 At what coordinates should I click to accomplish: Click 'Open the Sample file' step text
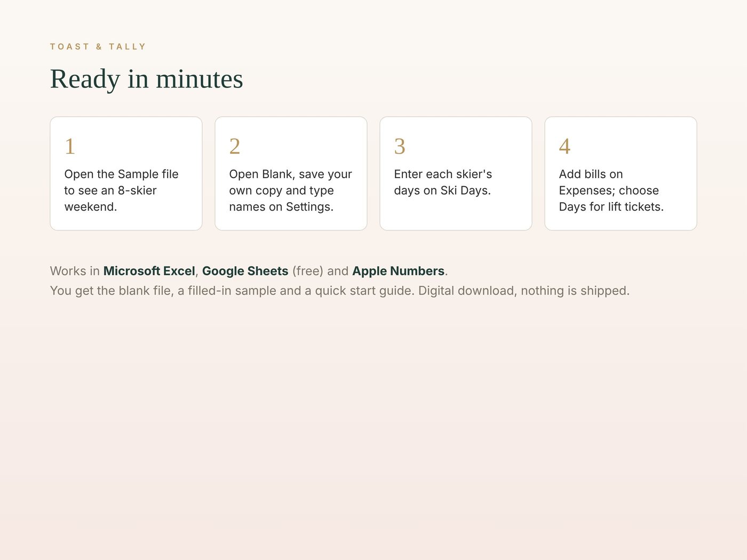[x=122, y=190]
